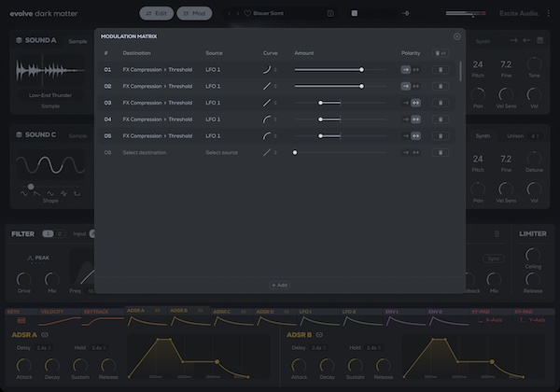Adjust the Amount slider in row 03
Screen dimensions: 560x392
click(341, 103)
